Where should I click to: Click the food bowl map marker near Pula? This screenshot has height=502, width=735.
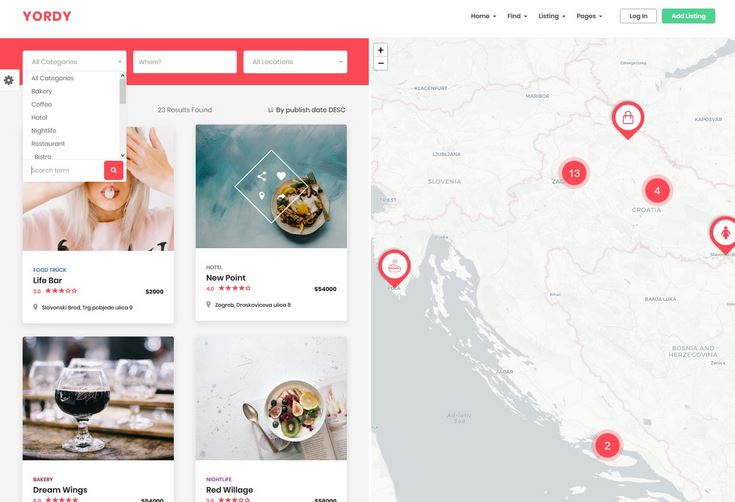394,268
